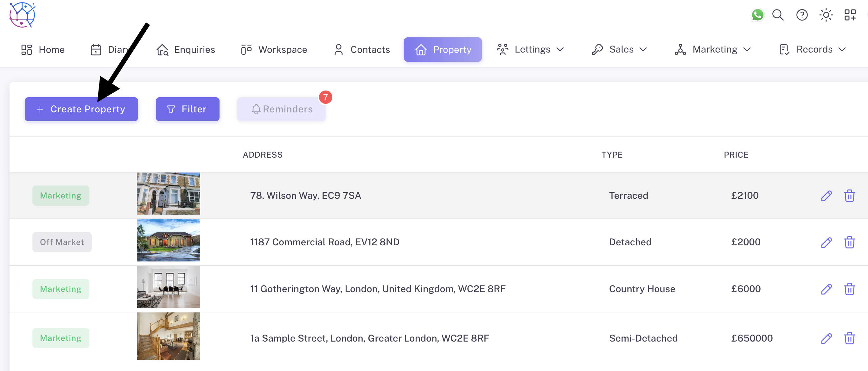Click the Create Property button
Viewport: 868px width, 371px height.
[x=81, y=109]
